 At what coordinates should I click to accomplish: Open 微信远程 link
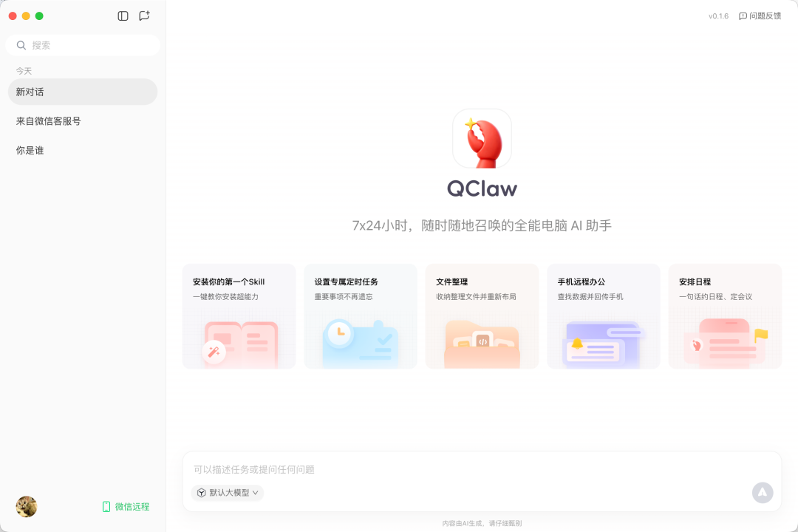[126, 507]
